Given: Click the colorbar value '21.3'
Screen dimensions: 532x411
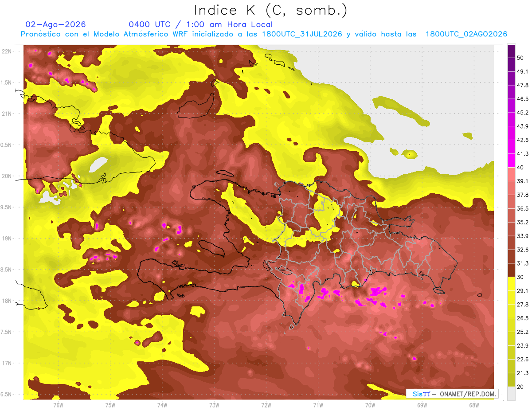Looking at the screenshot, I should (x=522, y=373).
